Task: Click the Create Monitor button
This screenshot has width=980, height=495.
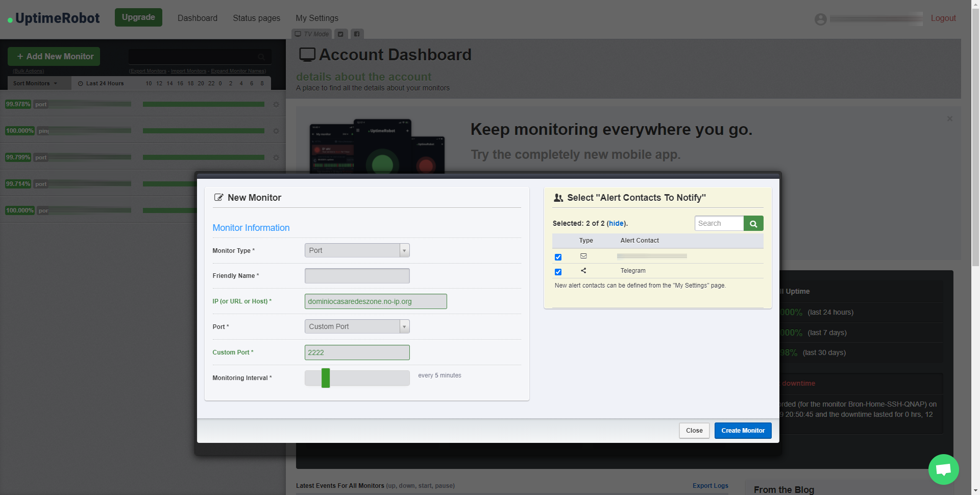Action: tap(743, 431)
